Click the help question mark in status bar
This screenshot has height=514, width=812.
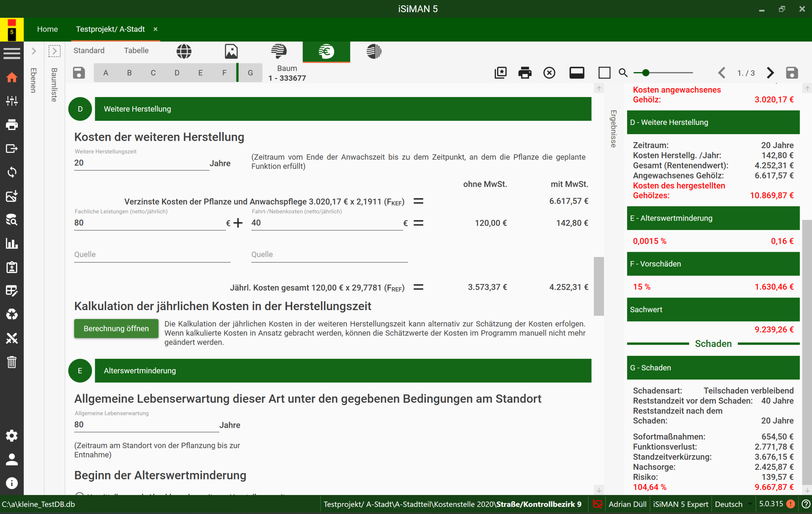point(806,504)
